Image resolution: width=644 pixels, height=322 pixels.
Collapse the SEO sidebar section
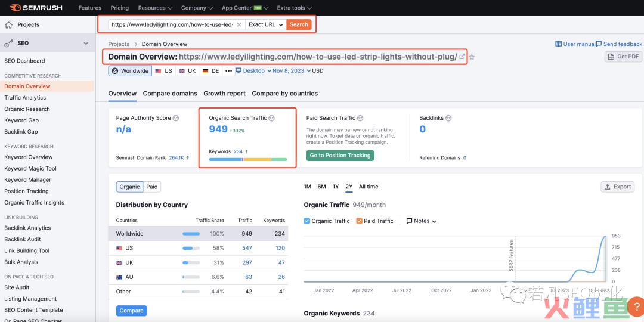click(86, 43)
